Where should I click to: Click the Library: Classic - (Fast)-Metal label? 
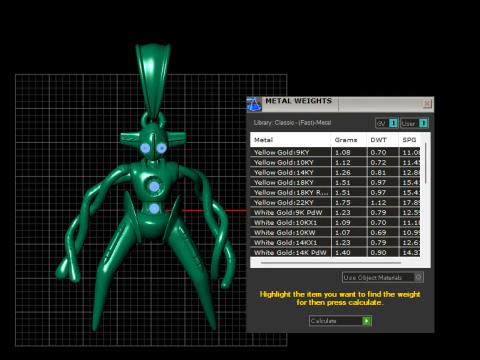click(x=292, y=123)
